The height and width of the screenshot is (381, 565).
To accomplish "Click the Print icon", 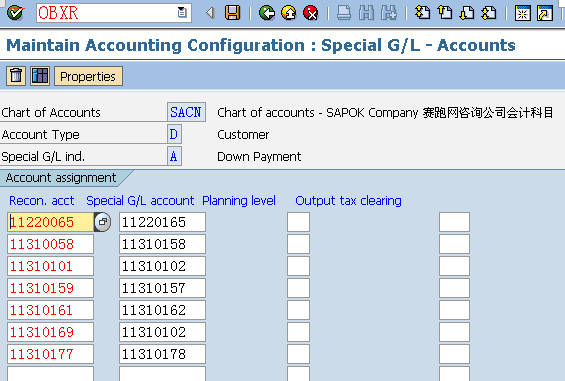I will tap(344, 13).
